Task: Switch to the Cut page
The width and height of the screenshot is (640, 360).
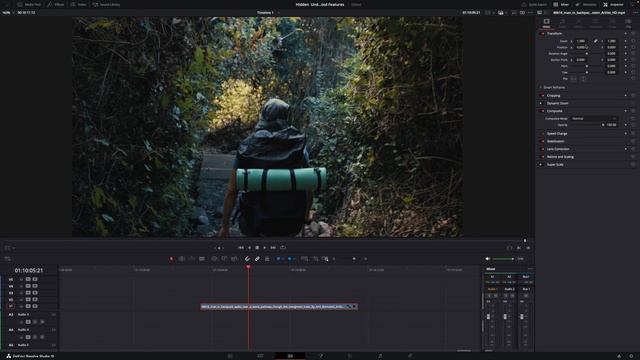Action: 260,356
